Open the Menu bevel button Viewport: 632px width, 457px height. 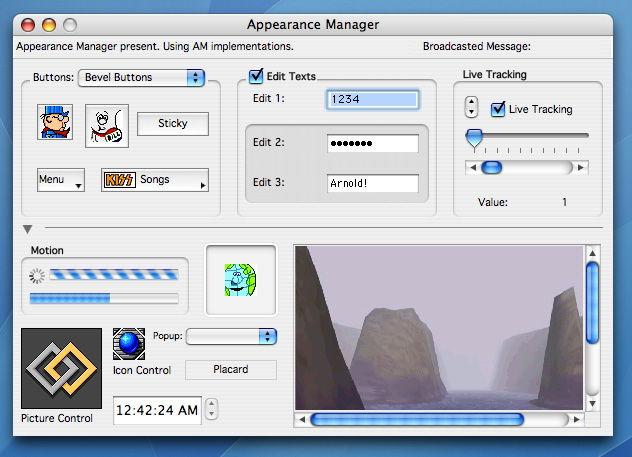tap(60, 180)
